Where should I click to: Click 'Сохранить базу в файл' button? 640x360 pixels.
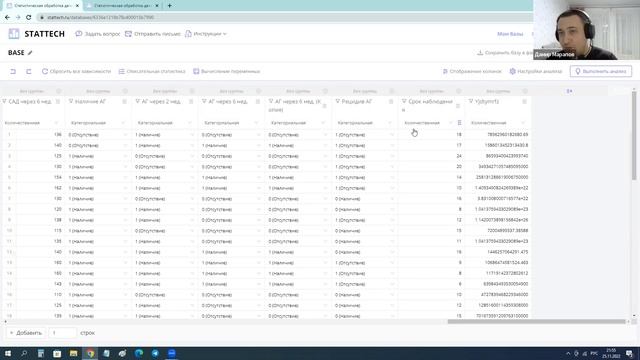point(505,53)
